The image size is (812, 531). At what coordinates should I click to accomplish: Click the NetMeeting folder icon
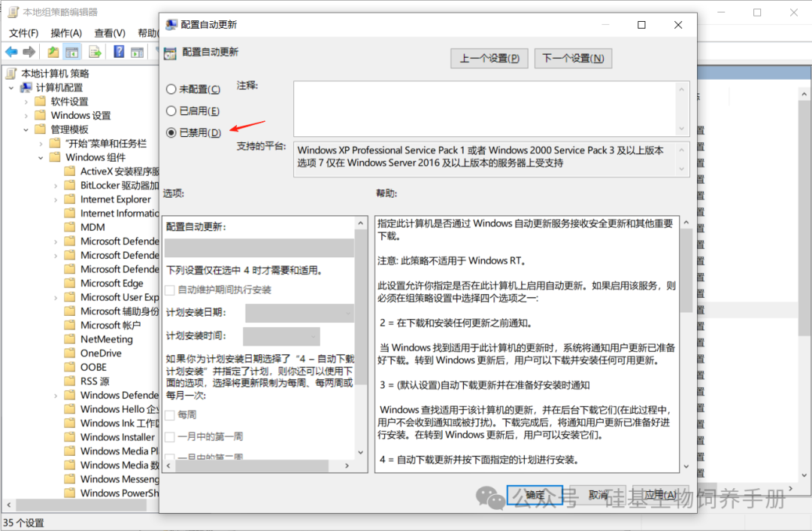pos(70,338)
